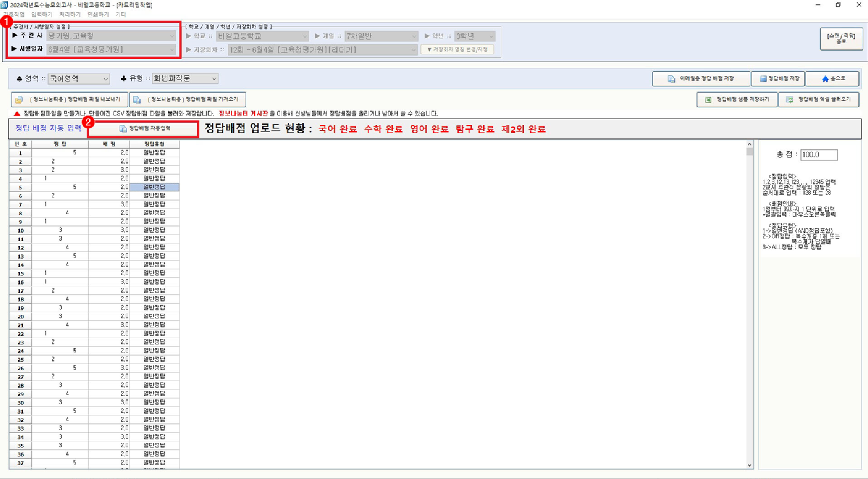Click the answer table scrollbar up arrow
The width and height of the screenshot is (868, 479).
[749, 144]
